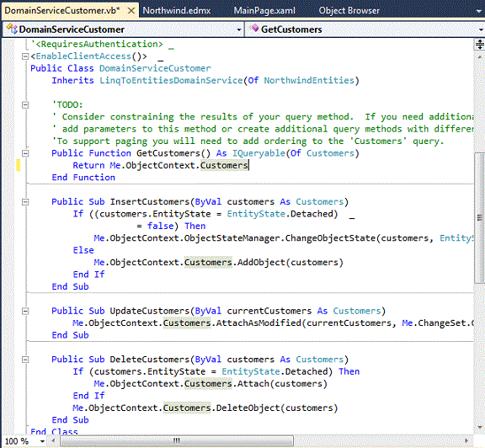The image size is (485, 448).
Task: Open the 100 % zoom level dropdown
Action: [x=42, y=441]
